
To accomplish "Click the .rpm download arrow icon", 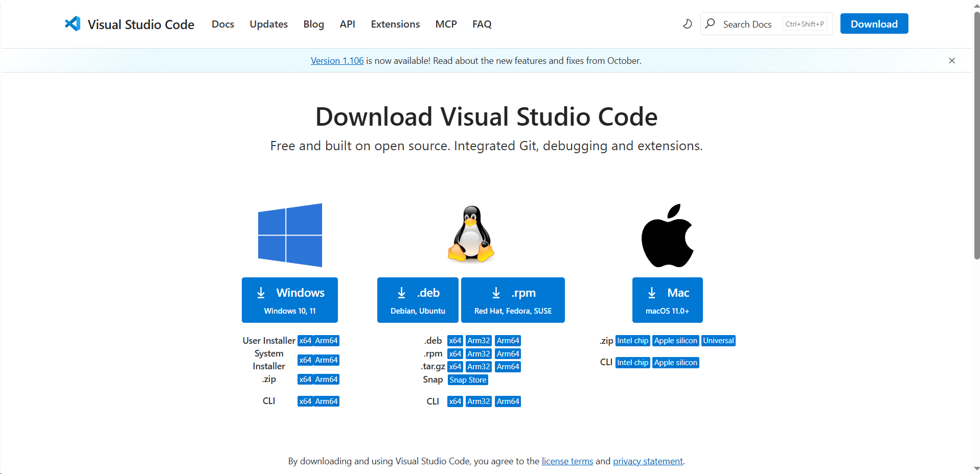I will pyautogui.click(x=496, y=293).
